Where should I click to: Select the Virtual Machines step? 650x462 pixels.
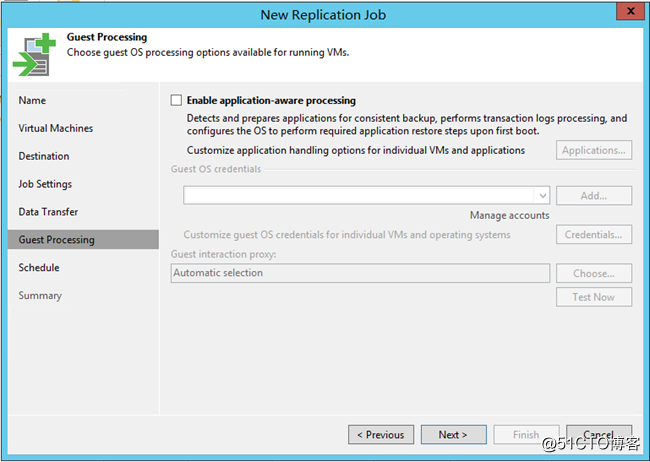pos(56,128)
